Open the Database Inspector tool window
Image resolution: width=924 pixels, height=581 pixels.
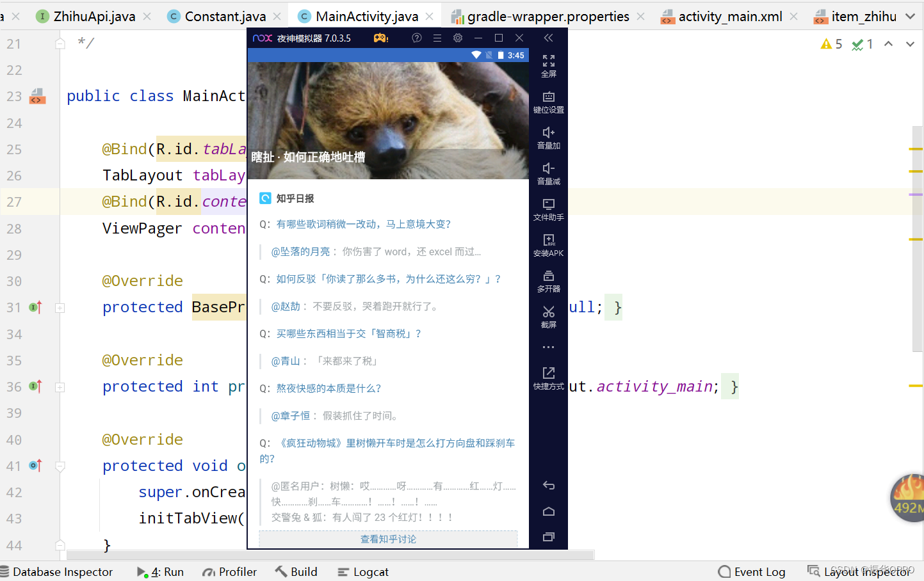[57, 571]
